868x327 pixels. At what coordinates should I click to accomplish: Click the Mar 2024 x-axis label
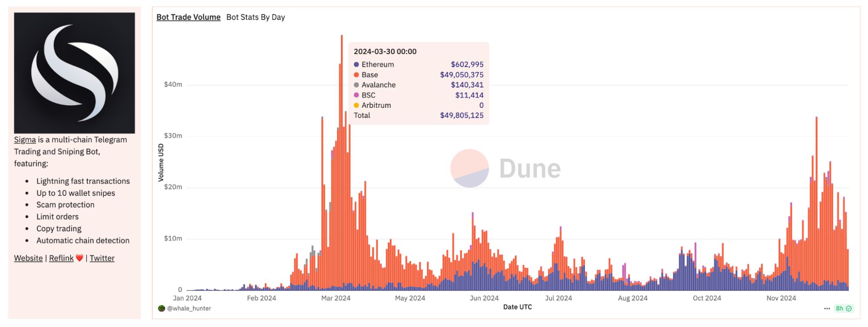coord(336,298)
